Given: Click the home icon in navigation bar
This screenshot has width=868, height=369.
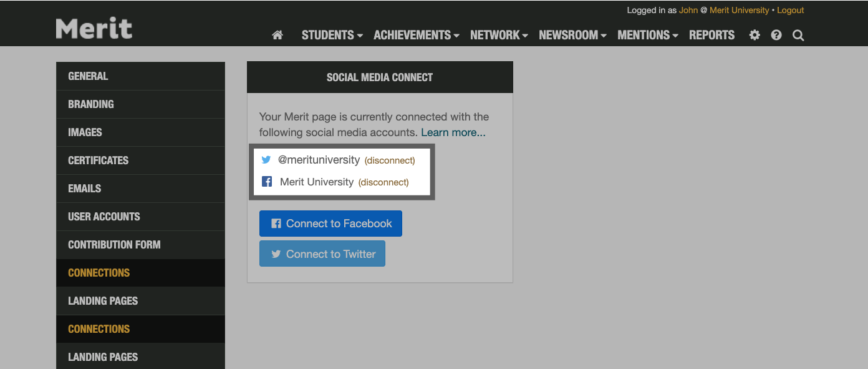Looking at the screenshot, I should tap(277, 36).
